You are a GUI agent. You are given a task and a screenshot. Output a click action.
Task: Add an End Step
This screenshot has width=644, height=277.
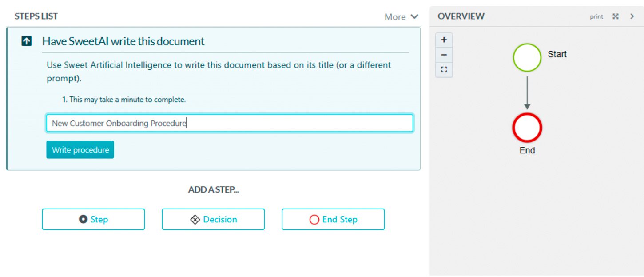(x=333, y=219)
